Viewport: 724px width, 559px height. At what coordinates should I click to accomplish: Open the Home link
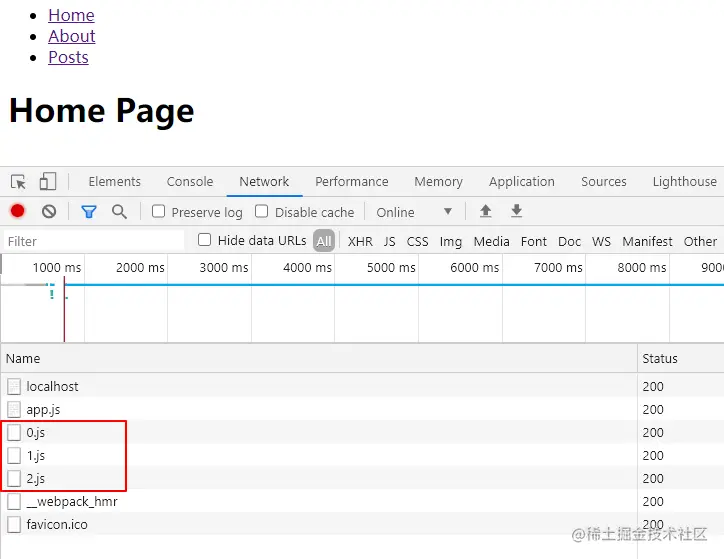(71, 15)
